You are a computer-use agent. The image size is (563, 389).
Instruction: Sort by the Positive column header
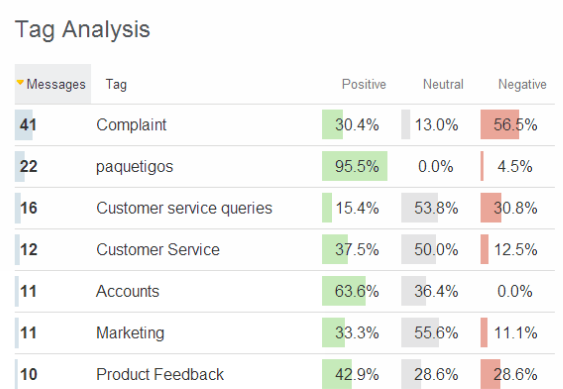pos(364,84)
